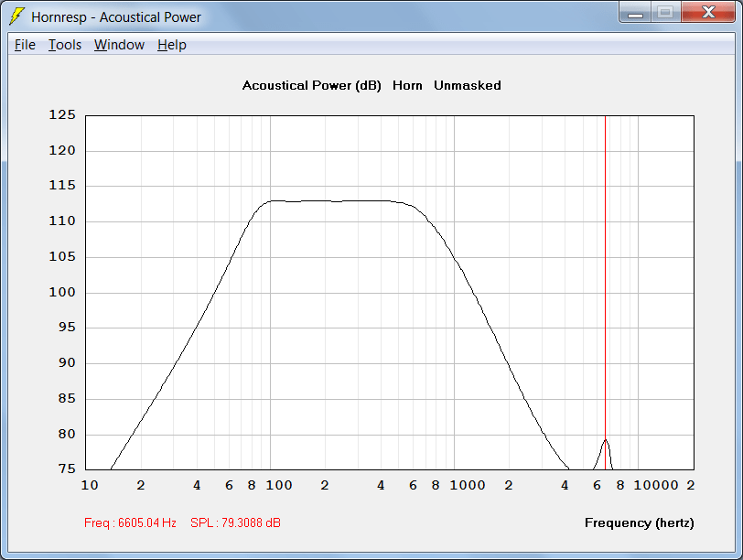Click the 100 label on the vertical axis

pos(62,292)
